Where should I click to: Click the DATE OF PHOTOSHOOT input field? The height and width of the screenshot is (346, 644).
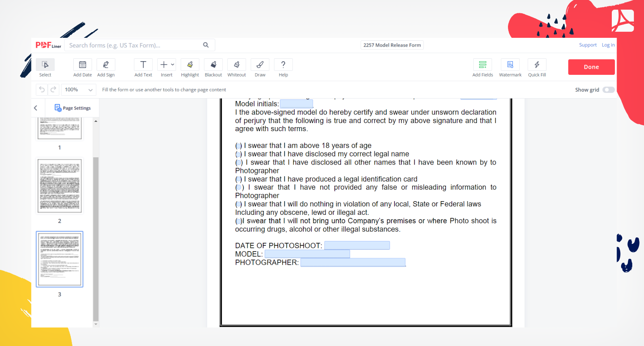357,245
